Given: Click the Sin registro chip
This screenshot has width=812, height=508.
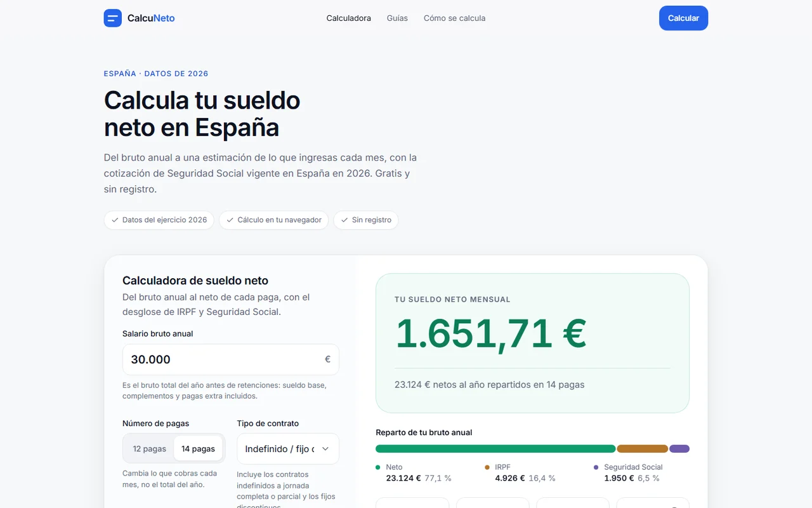Looking at the screenshot, I should tap(366, 220).
